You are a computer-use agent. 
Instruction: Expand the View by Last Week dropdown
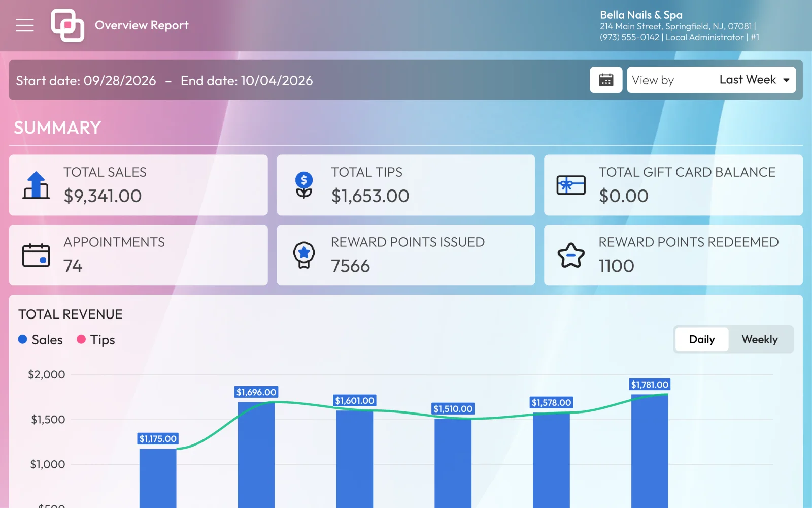point(711,80)
